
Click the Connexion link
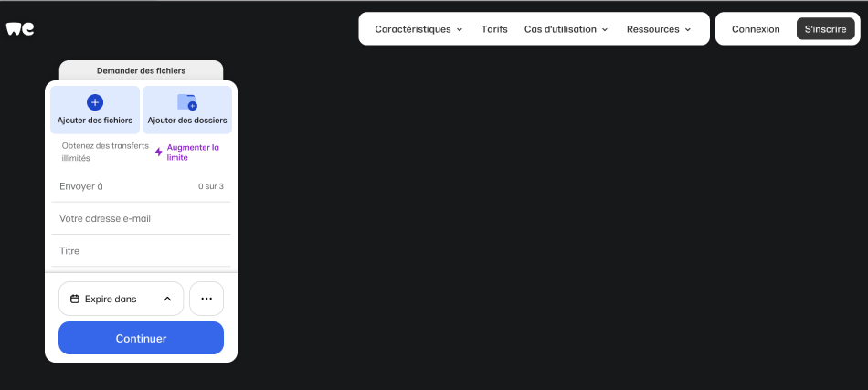coord(756,29)
